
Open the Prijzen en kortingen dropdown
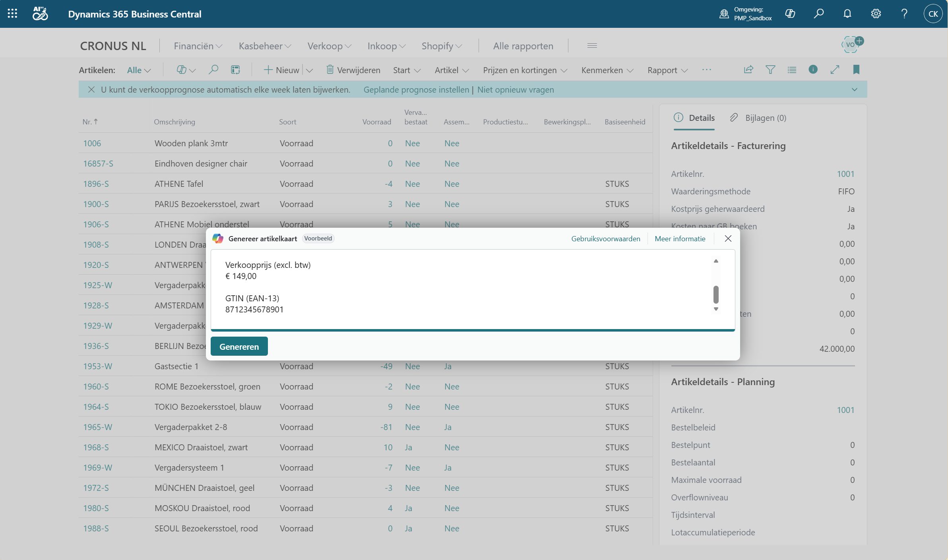(525, 70)
